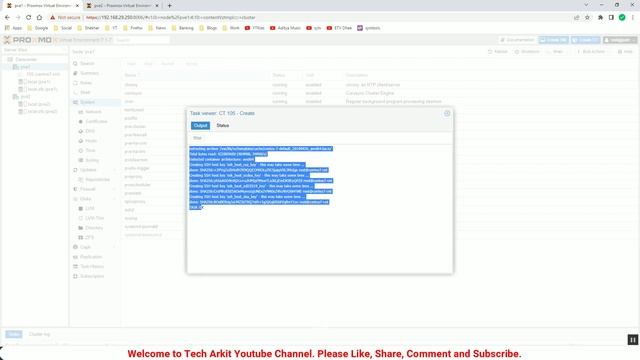Open the Shell dropdown button

click(x=556, y=52)
